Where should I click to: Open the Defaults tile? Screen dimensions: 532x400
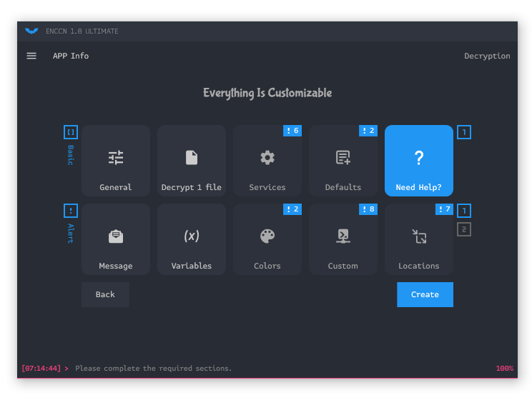343,161
